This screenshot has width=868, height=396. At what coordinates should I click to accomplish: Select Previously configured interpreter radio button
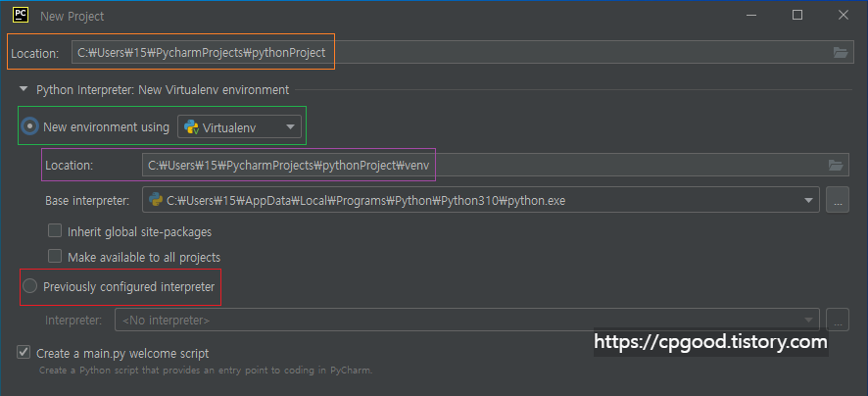[x=29, y=286]
